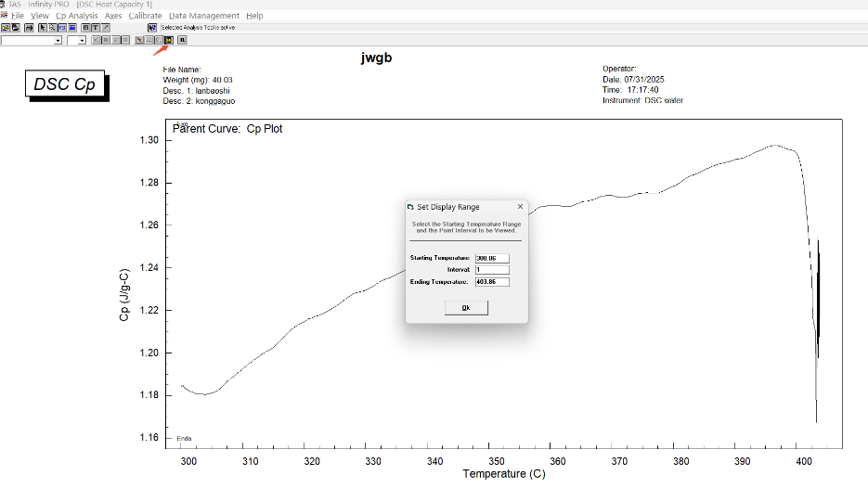The image size is (868, 501).
Task: Select the diagonal arrow line tool
Action: (x=105, y=28)
